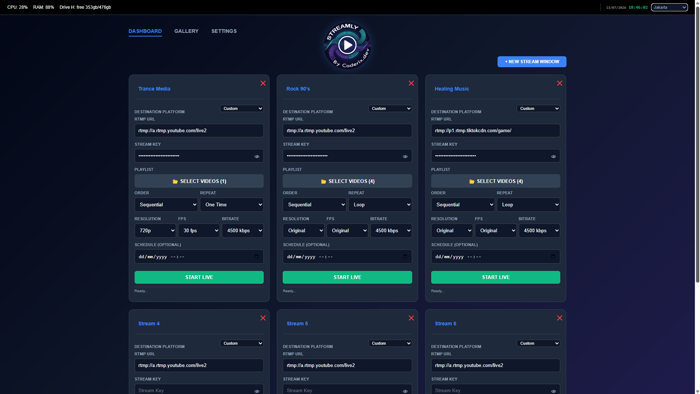Close the Healing Music stream card
Viewport: 700px width, 394px height.
click(x=559, y=83)
